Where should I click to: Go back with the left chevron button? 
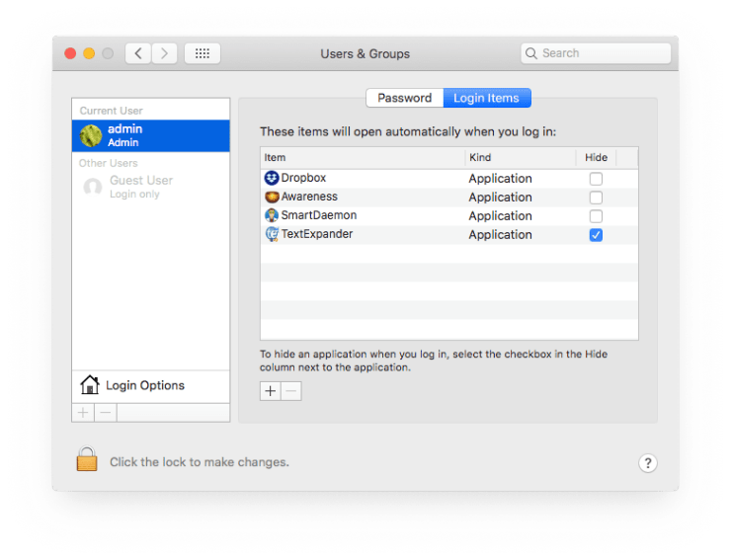(x=138, y=53)
